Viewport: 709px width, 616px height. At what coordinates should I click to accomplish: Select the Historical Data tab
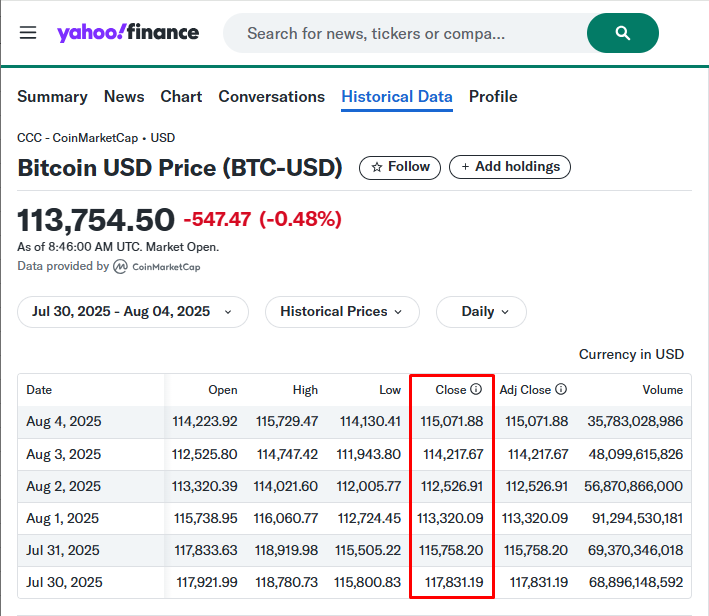click(397, 97)
